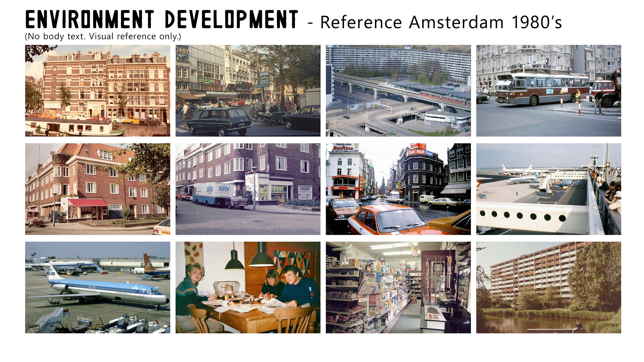Click the red city bus photo

(x=548, y=91)
